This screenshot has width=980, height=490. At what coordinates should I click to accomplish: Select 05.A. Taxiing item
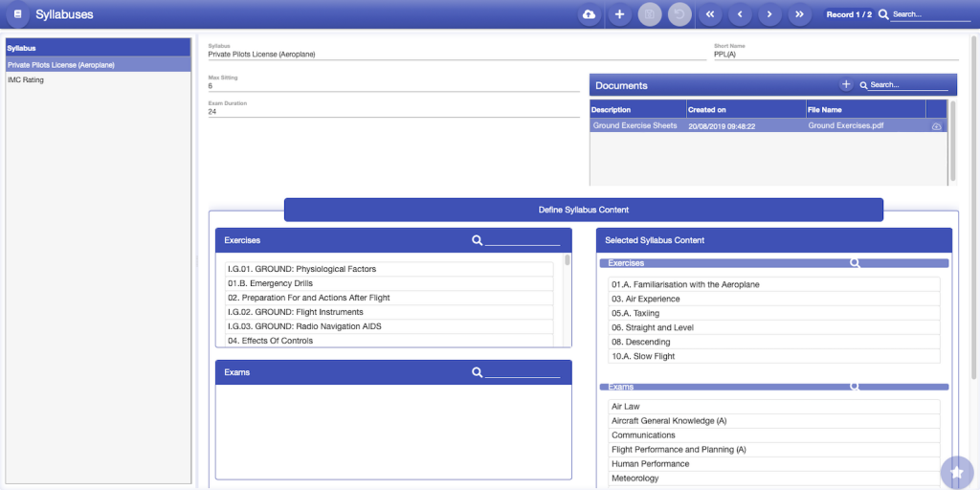pyautogui.click(x=774, y=313)
